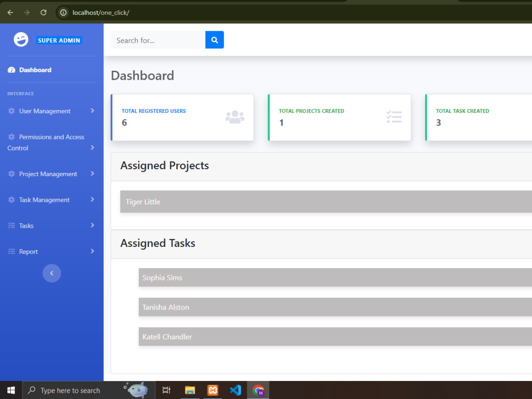Viewport: 532px width, 399px height.
Task: Open XAMPP from the taskbar
Action: click(213, 390)
